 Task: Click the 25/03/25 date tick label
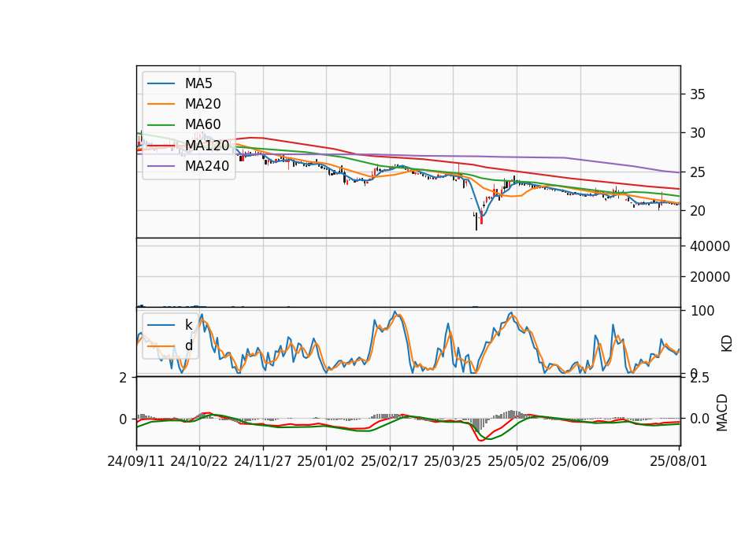point(453,461)
